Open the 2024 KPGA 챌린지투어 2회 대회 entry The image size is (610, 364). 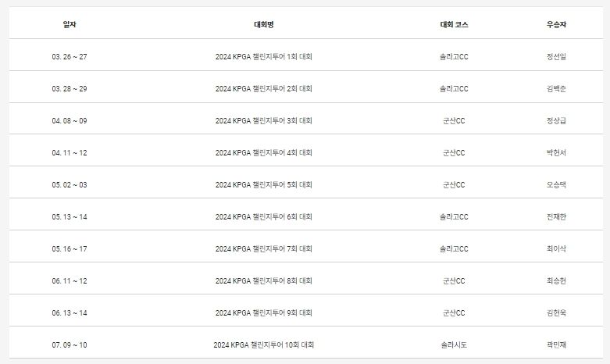[263, 88]
